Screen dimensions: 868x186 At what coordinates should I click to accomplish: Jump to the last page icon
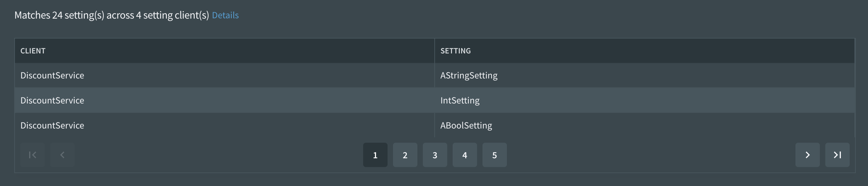[837, 155]
